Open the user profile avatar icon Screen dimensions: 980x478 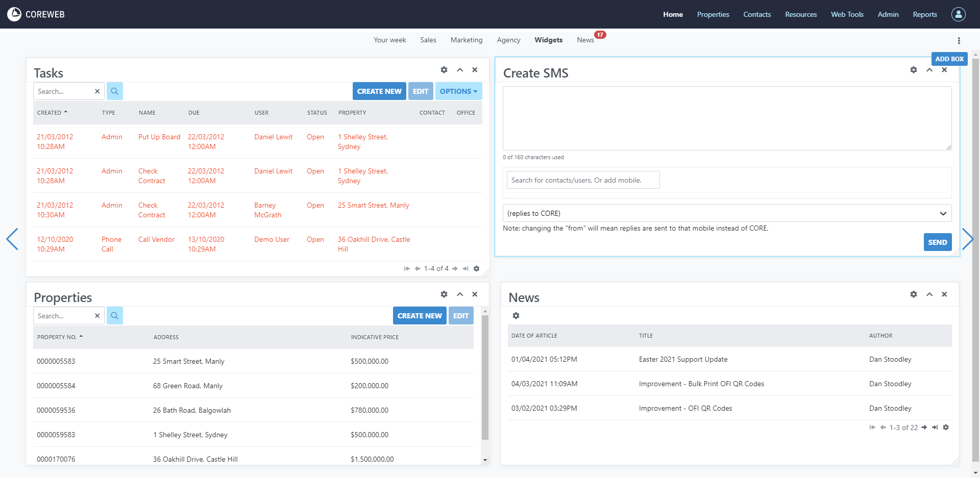pyautogui.click(x=958, y=14)
